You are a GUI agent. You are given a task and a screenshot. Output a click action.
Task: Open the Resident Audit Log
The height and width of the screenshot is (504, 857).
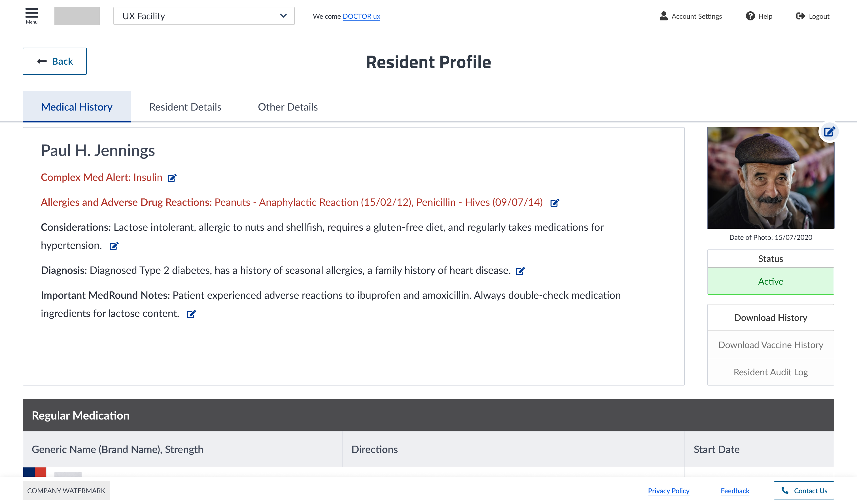771,372
